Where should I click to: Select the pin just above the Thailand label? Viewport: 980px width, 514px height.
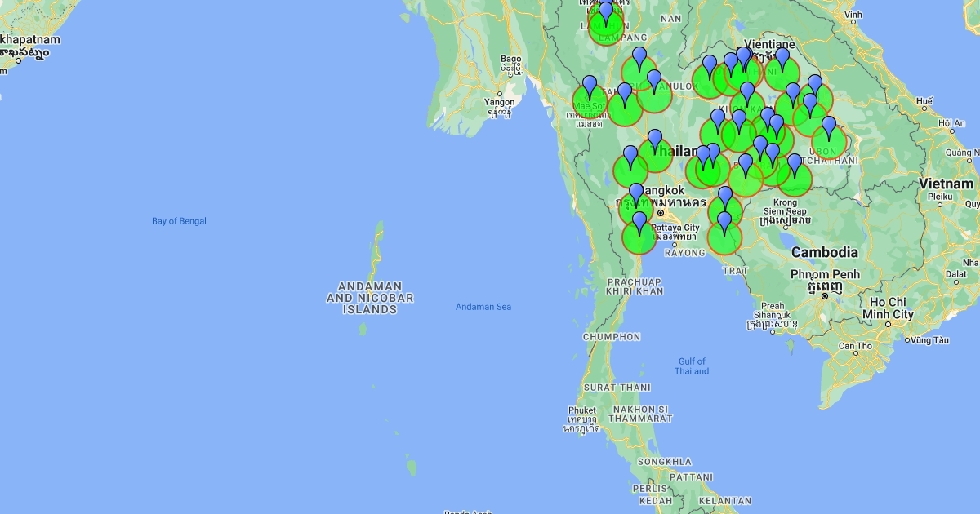point(655,140)
